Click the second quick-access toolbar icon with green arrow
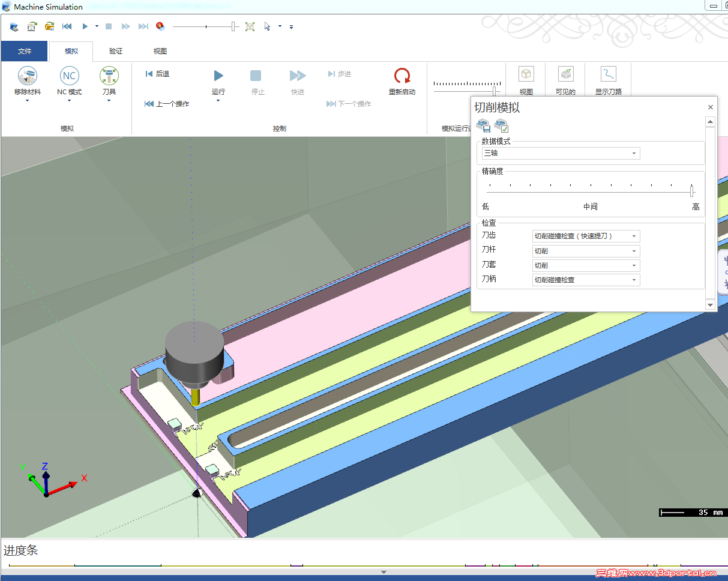The height and width of the screenshot is (581, 728). click(32, 26)
